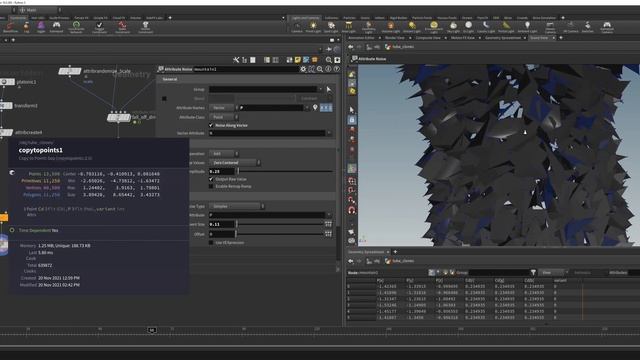Switch to the Scene View tab
Viewport: 640px width, 360px height.
click(539, 38)
